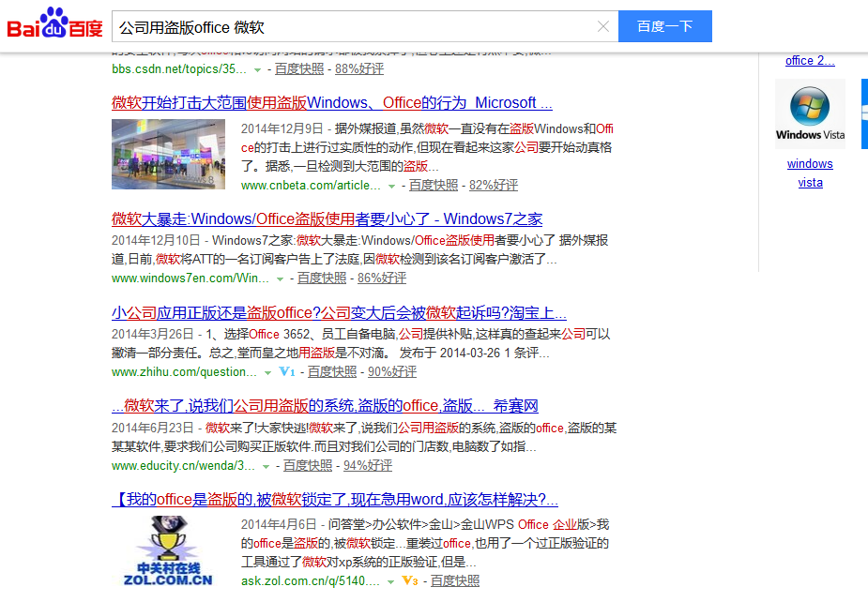The width and height of the screenshot is (868, 602).
Task: Click 百度快照 under the Windows7之家 result
Action: 321,278
